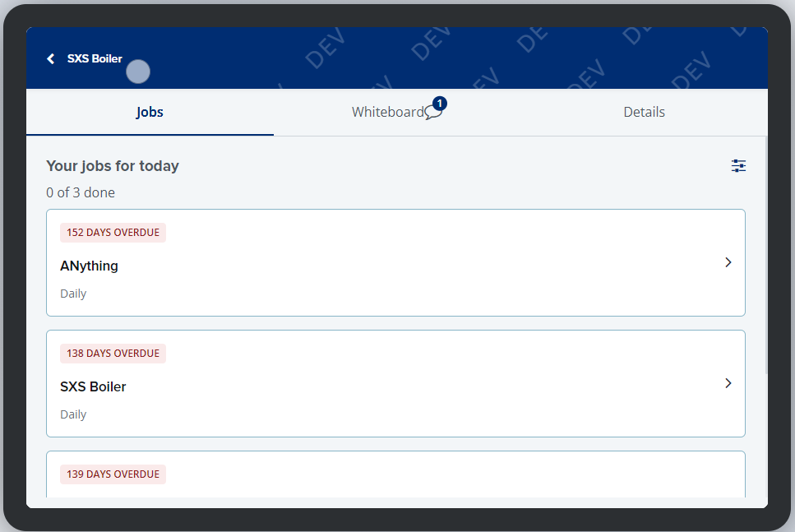The width and height of the screenshot is (795, 532).
Task: Click the Whiteboard notification badge showing 1
Action: point(440,104)
